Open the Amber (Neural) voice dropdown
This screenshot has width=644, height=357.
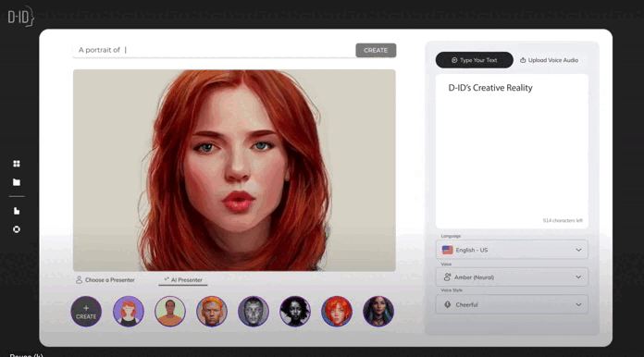[x=512, y=277]
